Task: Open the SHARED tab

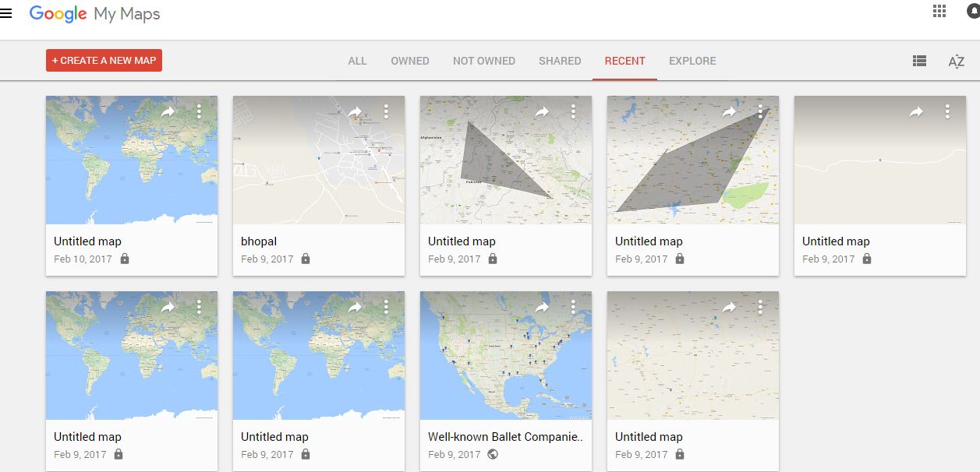Action: [560, 61]
